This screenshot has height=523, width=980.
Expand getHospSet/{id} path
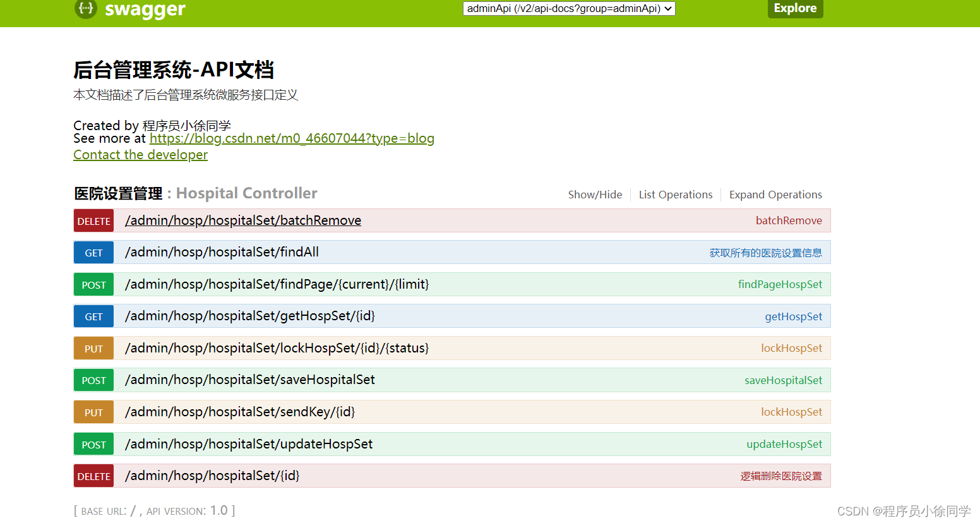[250, 316]
